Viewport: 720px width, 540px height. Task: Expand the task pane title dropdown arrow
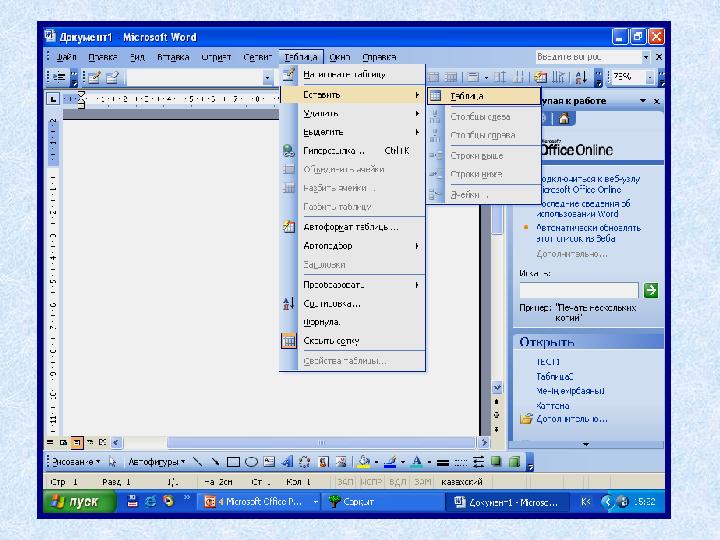point(643,101)
